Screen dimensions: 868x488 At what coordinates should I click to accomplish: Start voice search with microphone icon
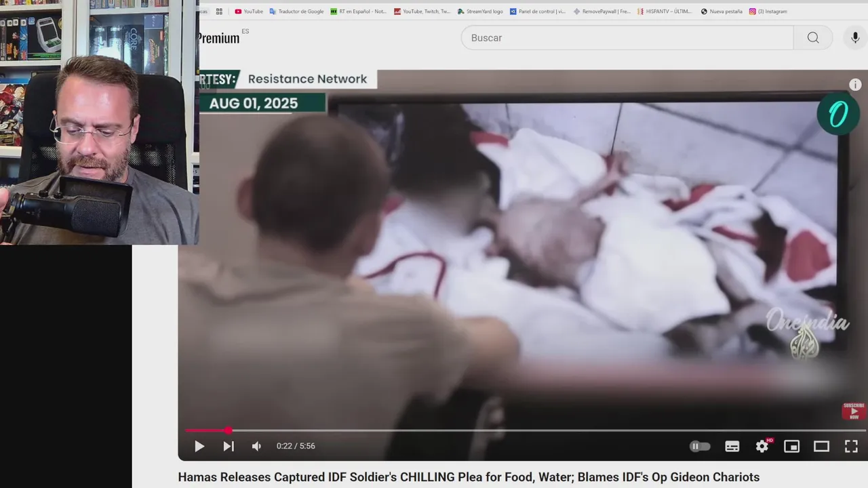point(855,38)
